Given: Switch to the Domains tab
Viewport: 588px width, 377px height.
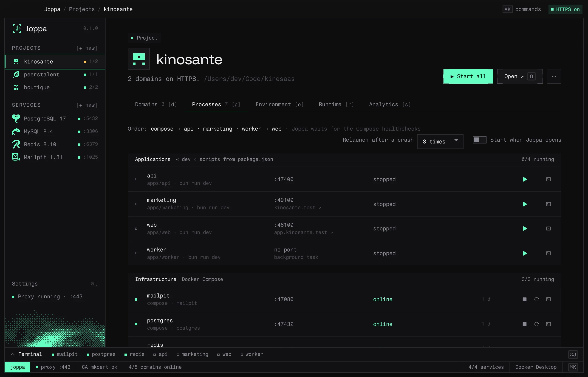Looking at the screenshot, I should point(156,105).
